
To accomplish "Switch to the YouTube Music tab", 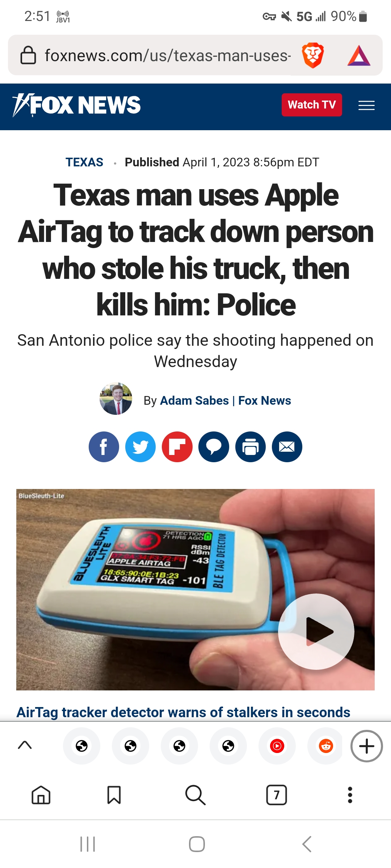I will click(x=277, y=746).
